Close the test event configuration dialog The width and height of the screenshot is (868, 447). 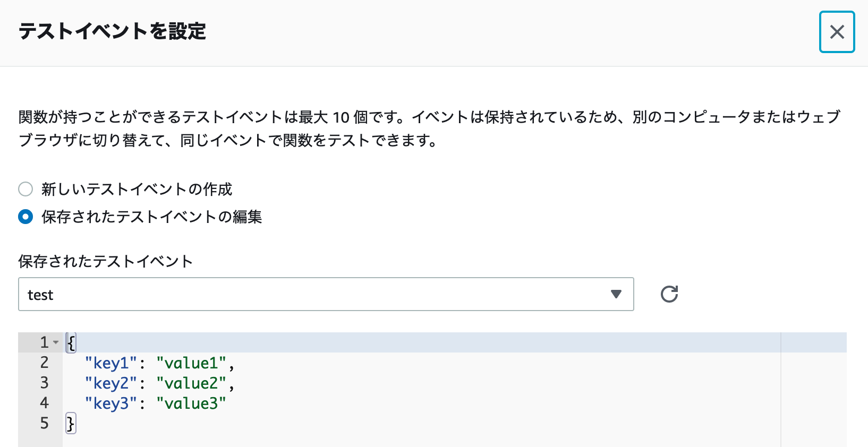pyautogui.click(x=837, y=32)
